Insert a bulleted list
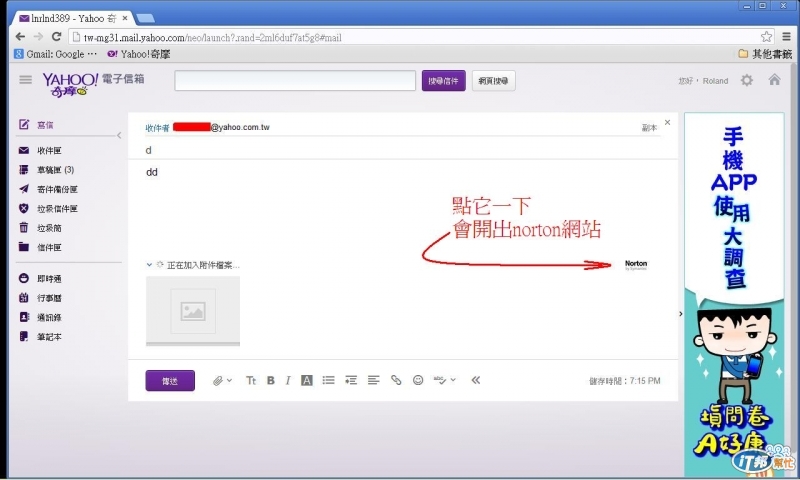Image resolution: width=800 pixels, height=480 pixels. coord(329,381)
